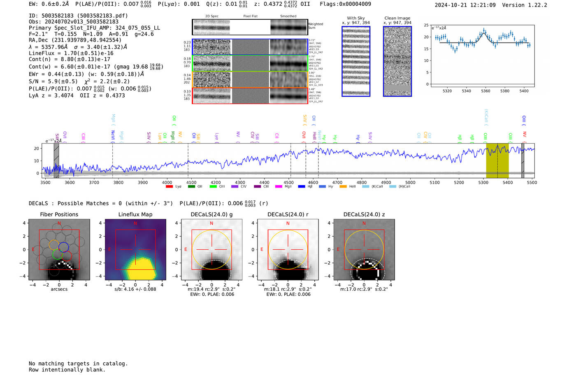Open the With Sky spectrum image
Viewport: 576px width, 392px height.
point(356,61)
